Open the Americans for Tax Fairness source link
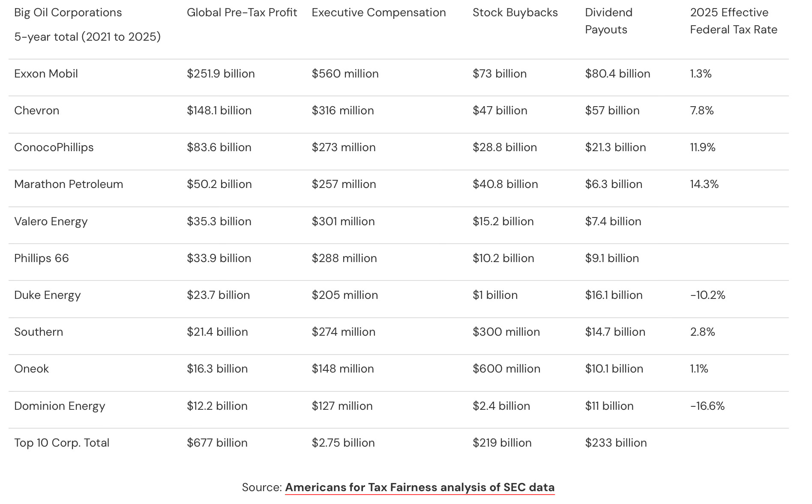 pyautogui.click(x=419, y=487)
